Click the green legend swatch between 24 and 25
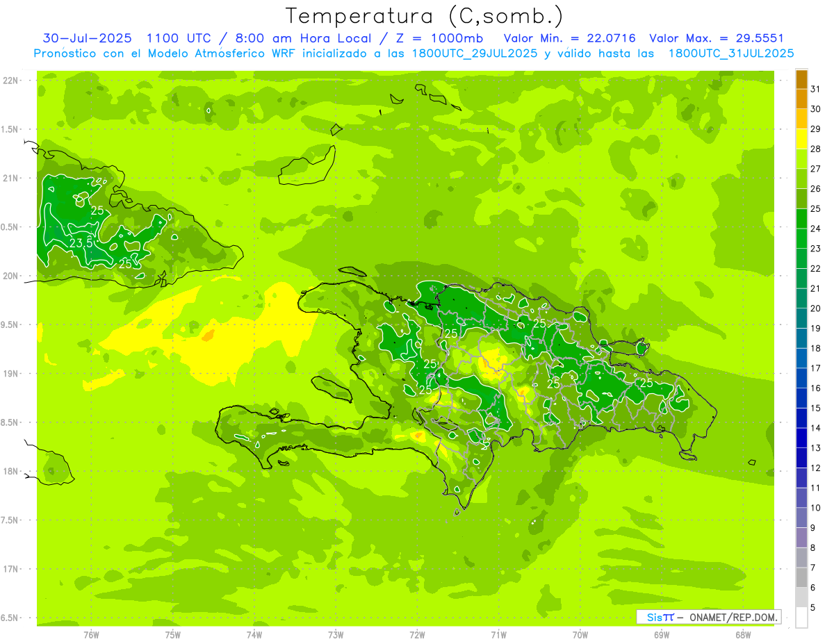Viewport: 834px width, 644px height. 801,219
